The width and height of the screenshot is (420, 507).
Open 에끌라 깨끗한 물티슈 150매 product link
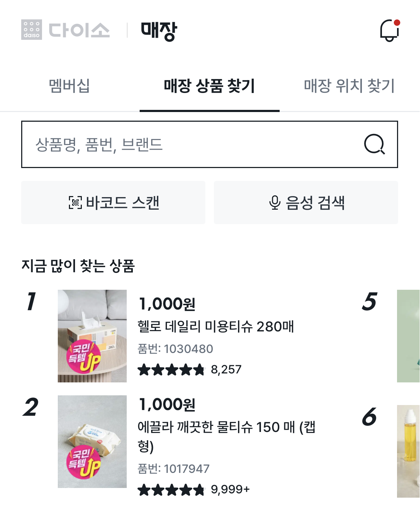[226, 428]
